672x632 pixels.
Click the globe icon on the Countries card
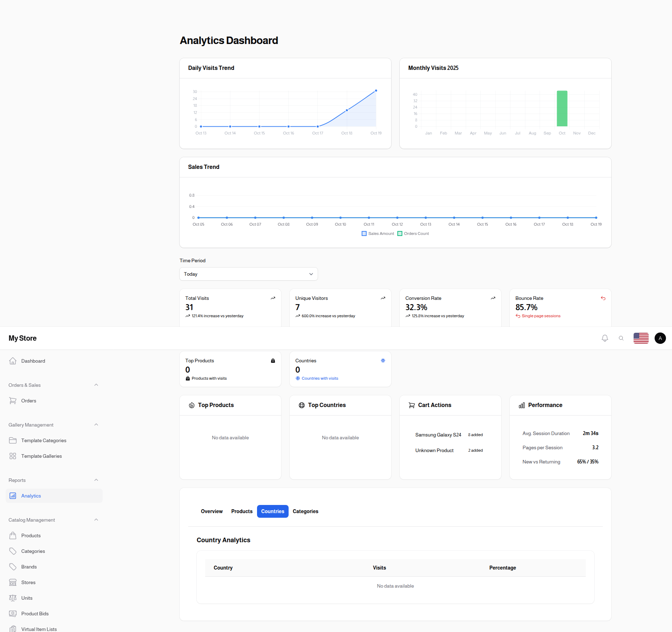[x=383, y=360]
